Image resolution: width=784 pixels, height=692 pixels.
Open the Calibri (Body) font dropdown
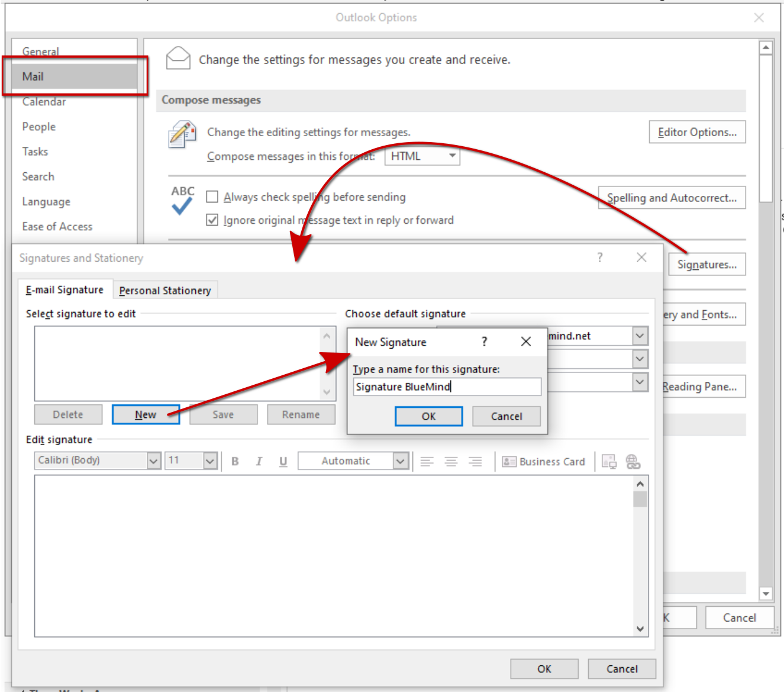coord(154,461)
